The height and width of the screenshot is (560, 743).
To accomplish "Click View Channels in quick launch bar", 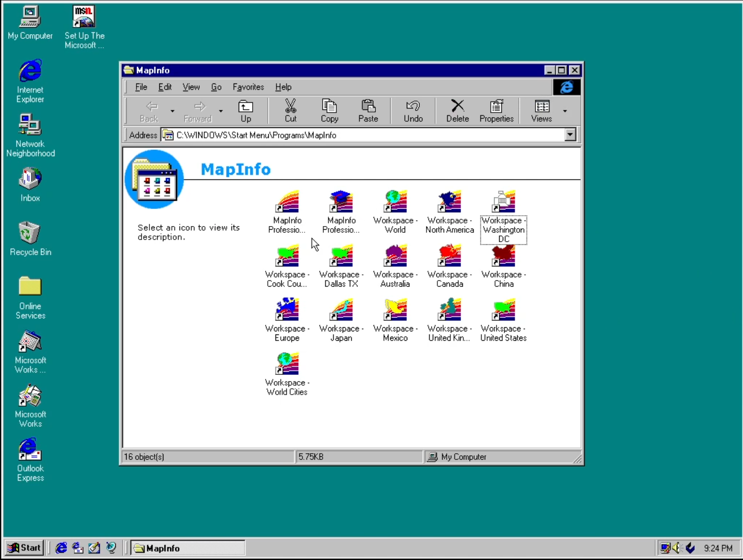I will click(x=111, y=548).
